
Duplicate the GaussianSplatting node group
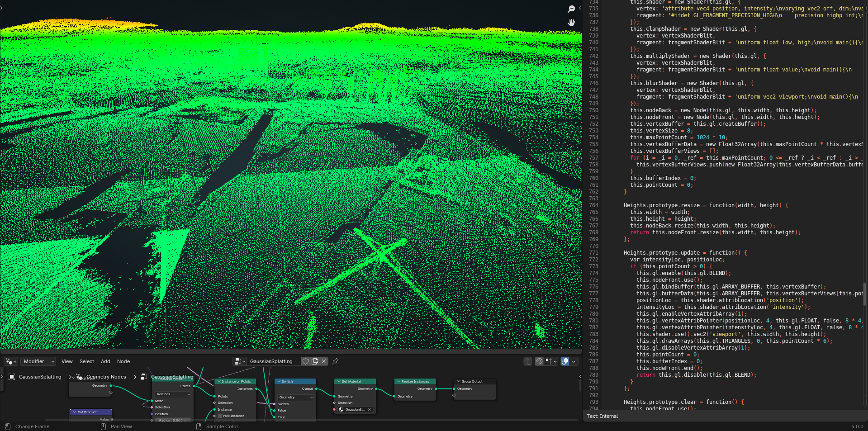click(x=315, y=361)
